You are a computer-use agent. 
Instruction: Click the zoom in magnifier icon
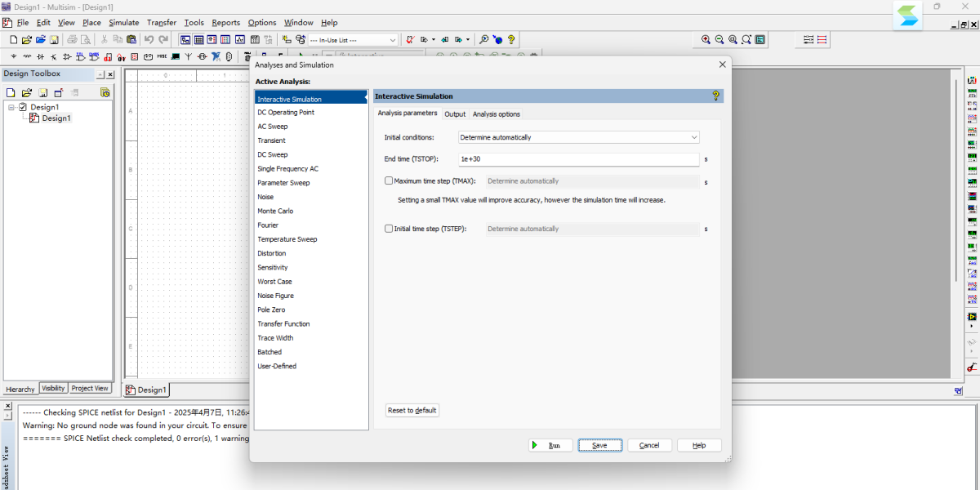click(x=706, y=39)
